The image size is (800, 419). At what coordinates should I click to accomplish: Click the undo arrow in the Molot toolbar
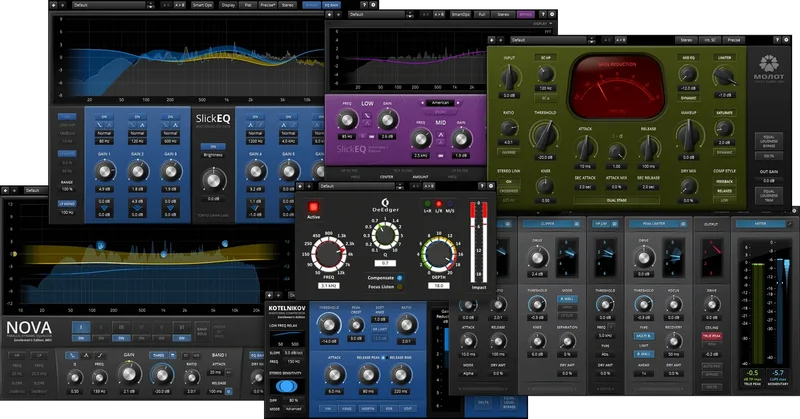click(x=492, y=40)
